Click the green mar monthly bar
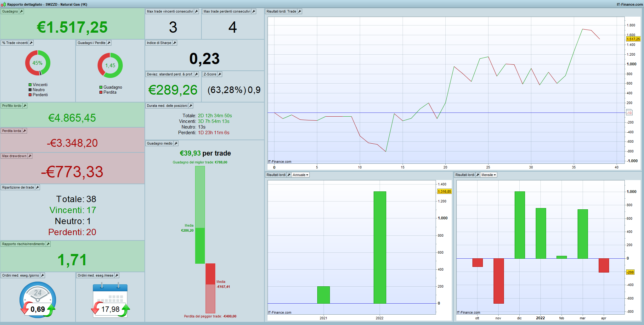Screen dimensions: 644x325 pos(583,234)
